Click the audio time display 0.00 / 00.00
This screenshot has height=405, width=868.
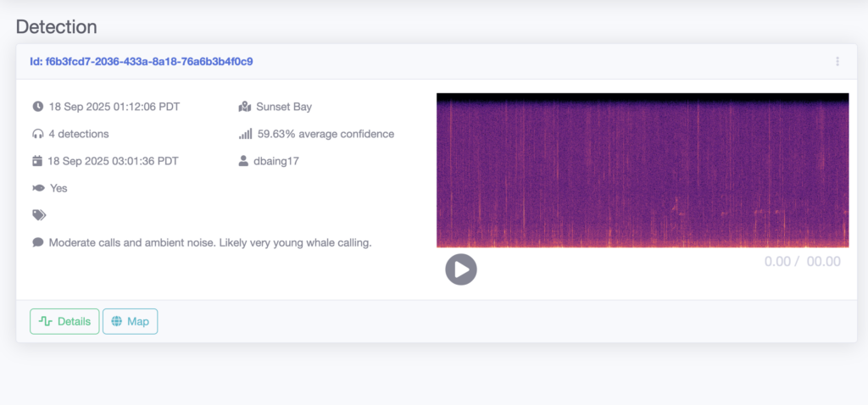tap(802, 262)
